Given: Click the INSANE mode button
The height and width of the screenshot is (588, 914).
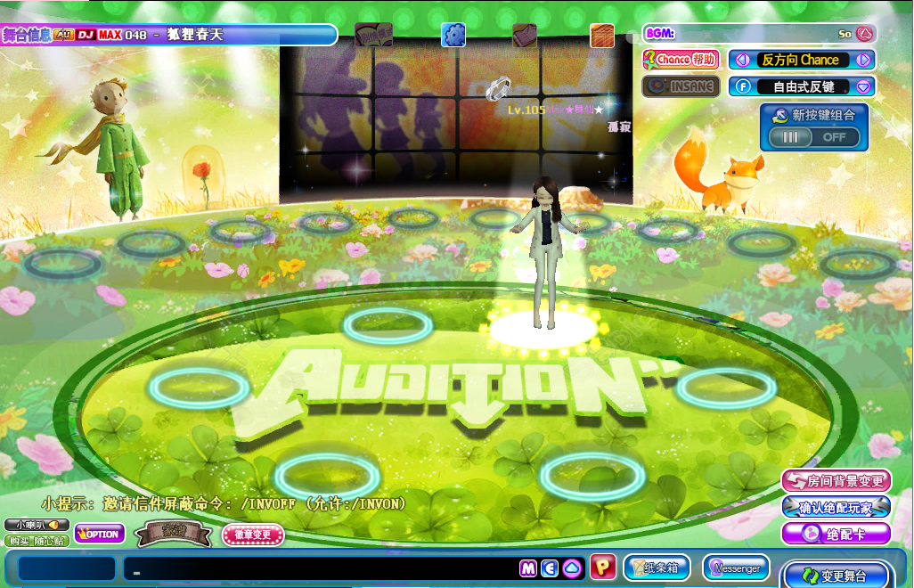Looking at the screenshot, I should point(681,86).
